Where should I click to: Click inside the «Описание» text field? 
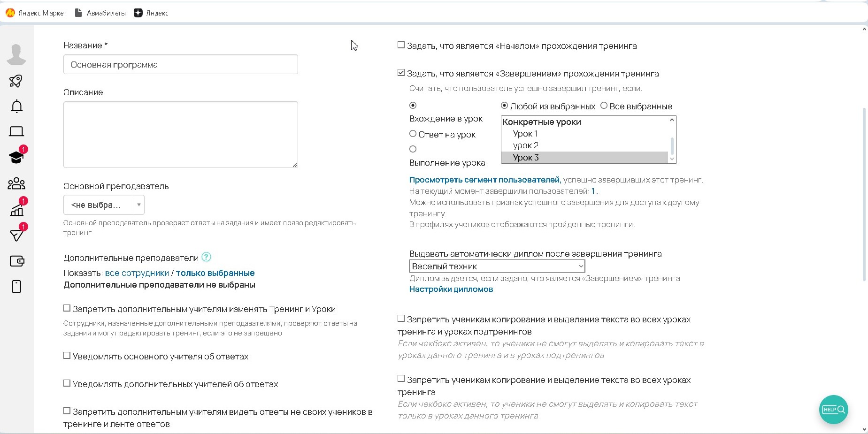[x=180, y=135]
